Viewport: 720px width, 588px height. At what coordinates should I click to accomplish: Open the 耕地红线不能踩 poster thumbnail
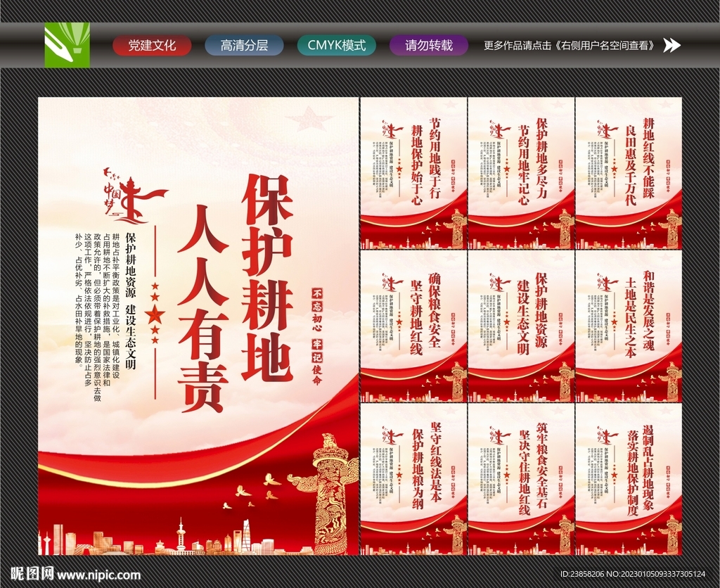[x=628, y=173]
